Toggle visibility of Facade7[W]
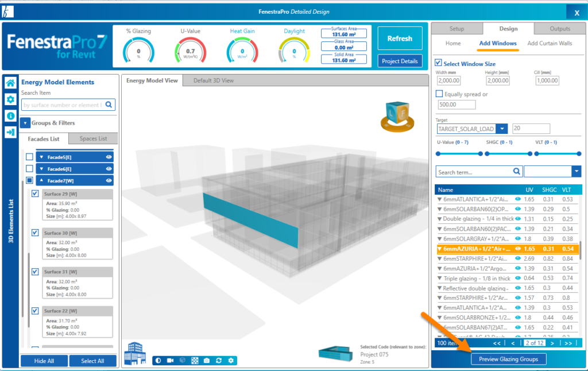The image size is (588, 371). 109,180
